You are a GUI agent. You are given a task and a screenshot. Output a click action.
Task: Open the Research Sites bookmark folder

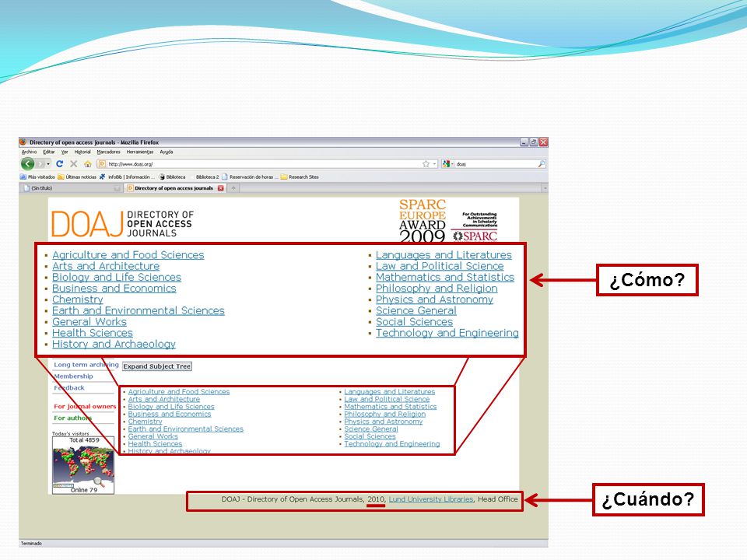tap(300, 177)
